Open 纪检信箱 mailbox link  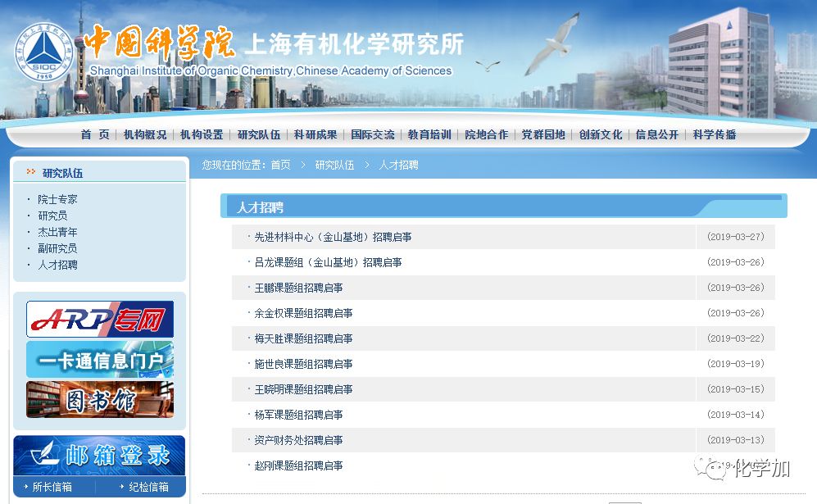(148, 487)
